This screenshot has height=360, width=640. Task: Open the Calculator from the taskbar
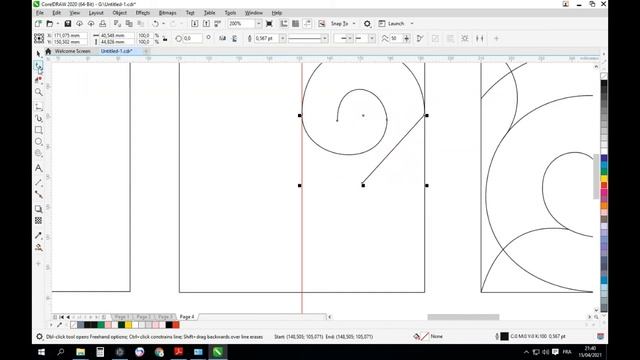click(x=100, y=352)
